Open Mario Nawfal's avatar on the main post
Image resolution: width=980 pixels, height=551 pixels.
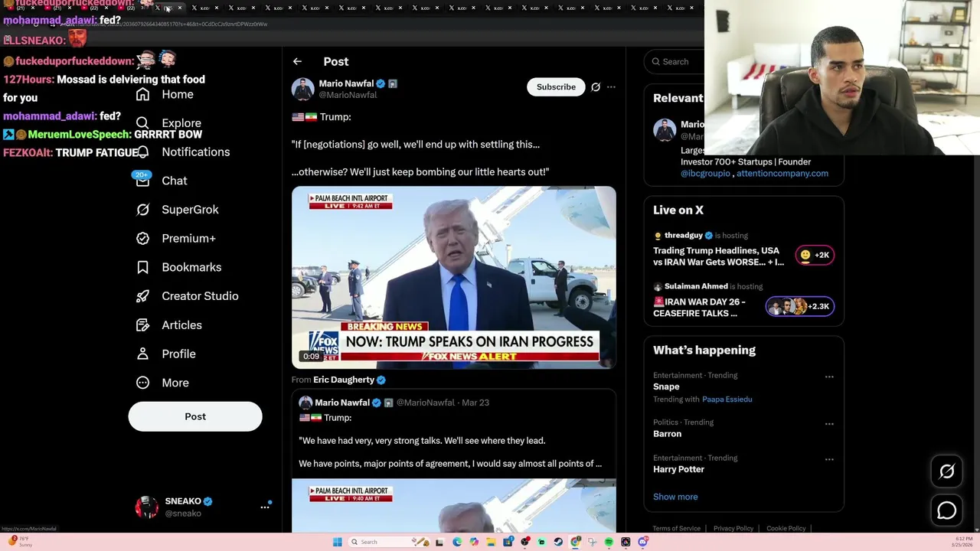click(x=302, y=89)
